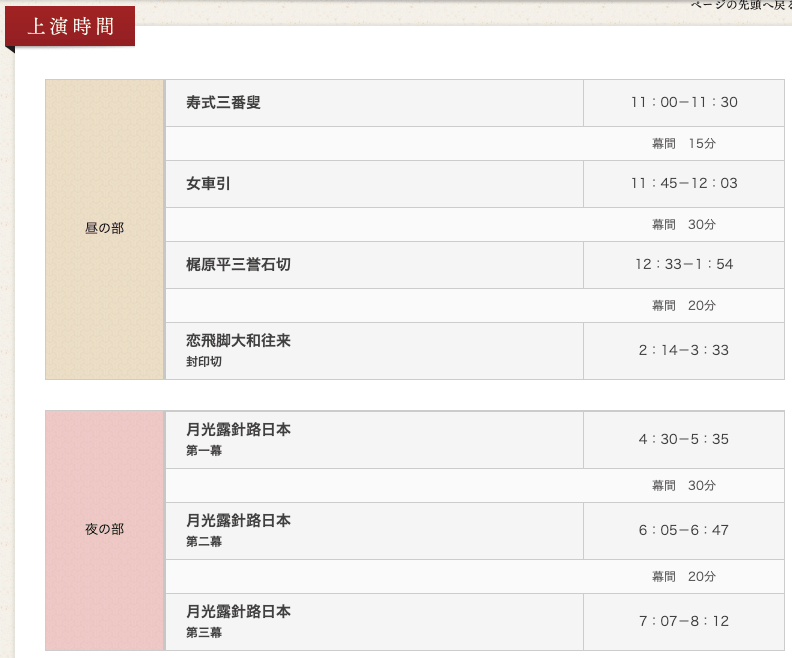Click the 封印切 subtitle text
The image size is (792, 658).
click(x=204, y=362)
